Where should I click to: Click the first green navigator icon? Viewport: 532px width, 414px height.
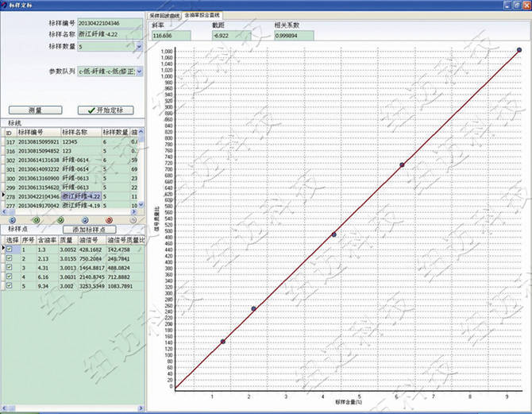37,219
